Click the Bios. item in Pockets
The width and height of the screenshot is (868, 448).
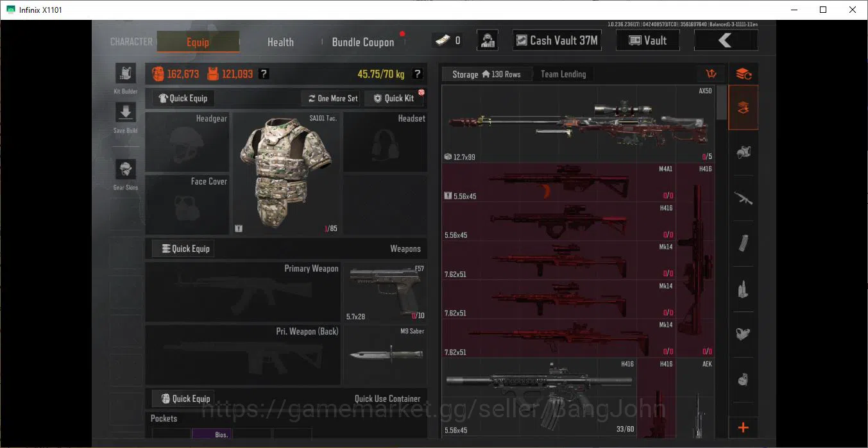pos(212,434)
